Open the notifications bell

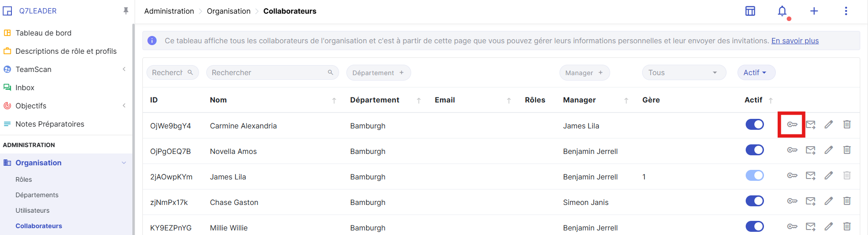pyautogui.click(x=782, y=11)
